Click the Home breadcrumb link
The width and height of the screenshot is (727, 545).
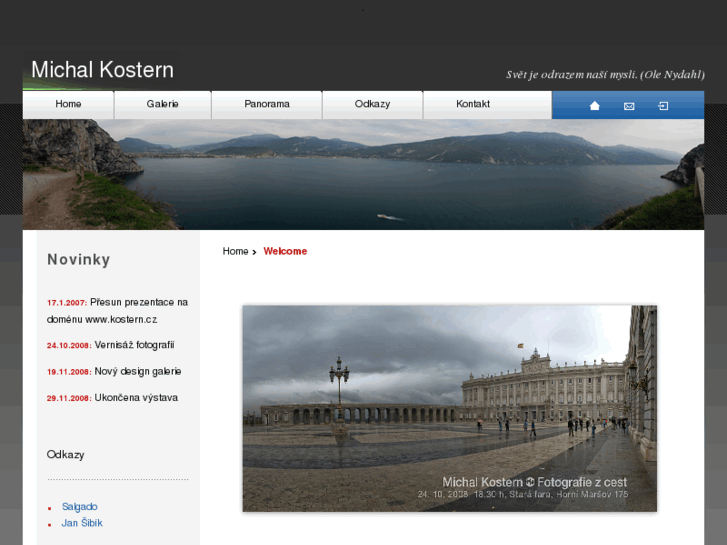coord(236,251)
